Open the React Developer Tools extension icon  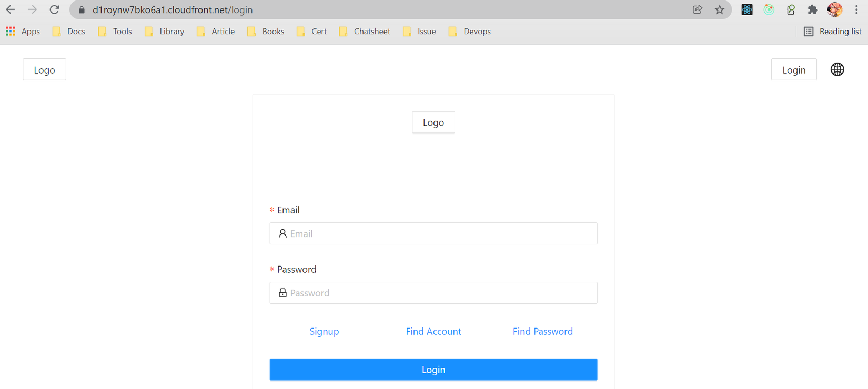(747, 9)
